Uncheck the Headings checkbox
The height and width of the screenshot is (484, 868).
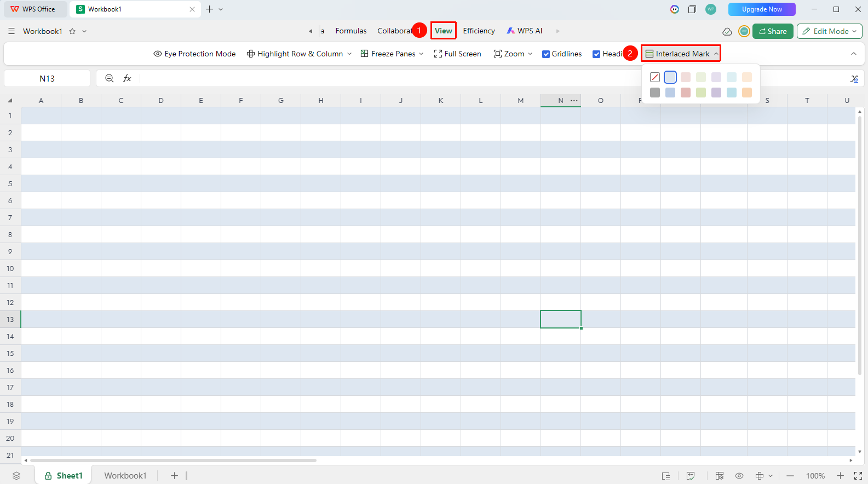tap(596, 54)
